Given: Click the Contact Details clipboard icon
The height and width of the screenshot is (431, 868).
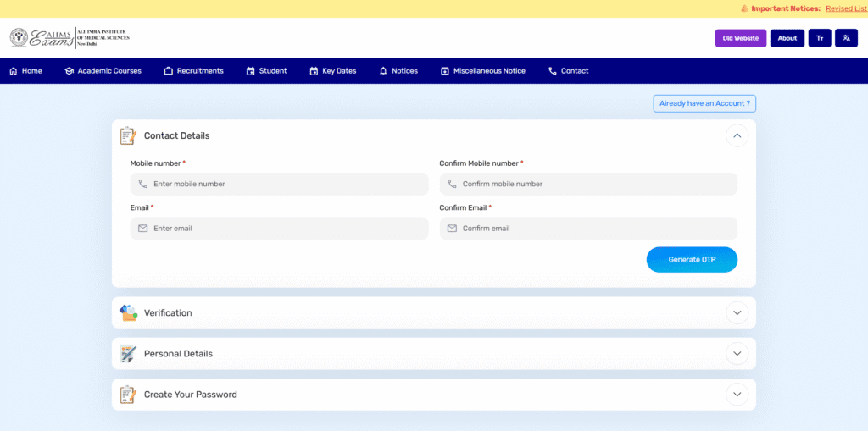Looking at the screenshot, I should click(128, 135).
